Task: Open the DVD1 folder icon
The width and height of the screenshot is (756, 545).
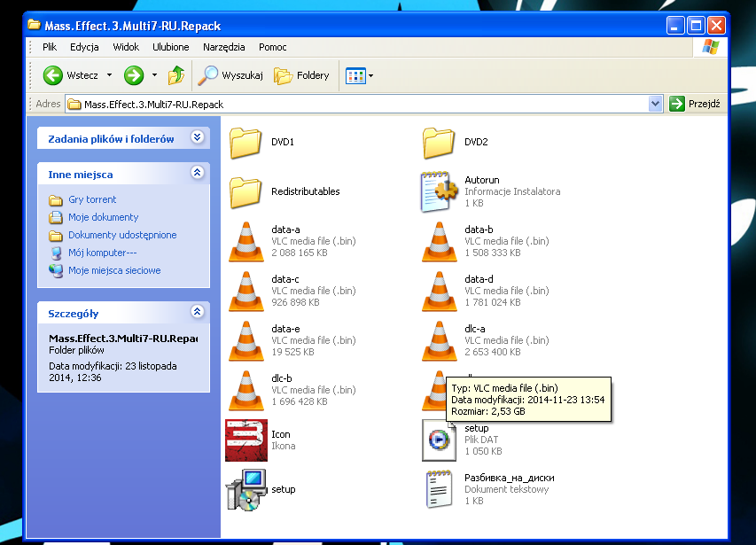Action: tap(246, 143)
